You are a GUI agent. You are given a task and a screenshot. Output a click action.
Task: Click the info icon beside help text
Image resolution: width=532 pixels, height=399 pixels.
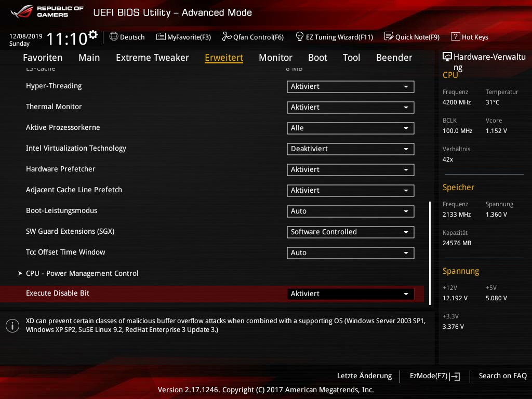point(12,326)
